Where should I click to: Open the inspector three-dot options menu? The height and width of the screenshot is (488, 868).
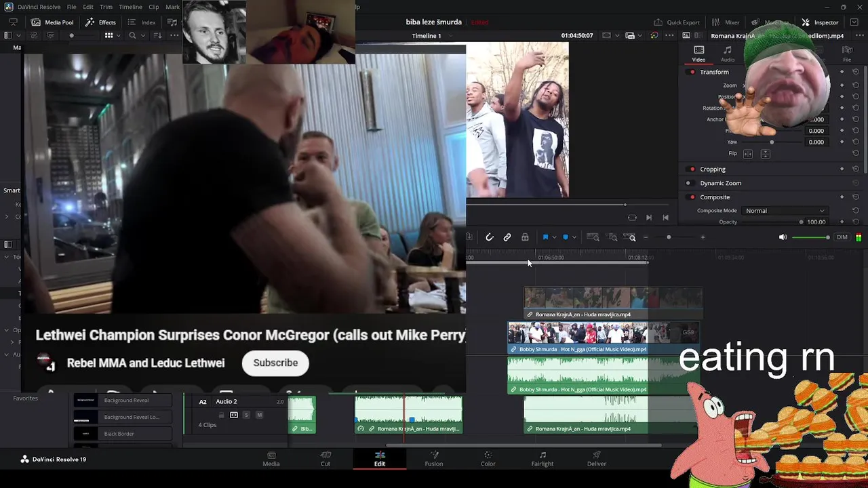(859, 35)
